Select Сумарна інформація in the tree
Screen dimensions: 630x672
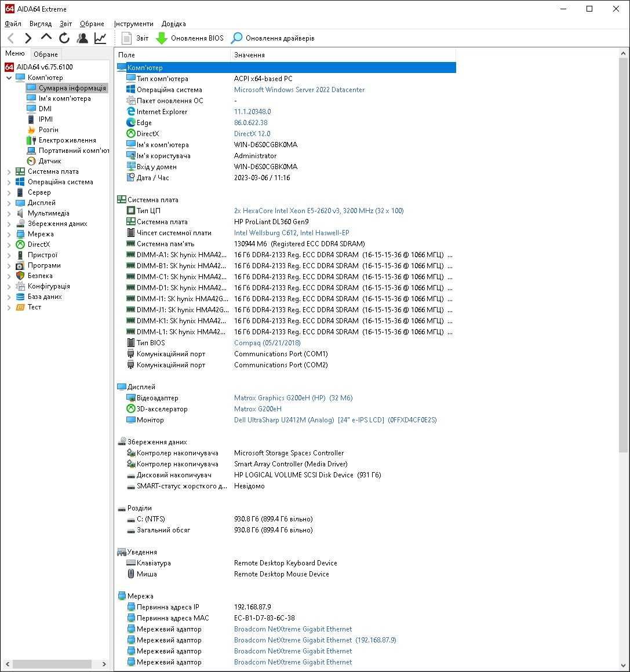[67, 88]
